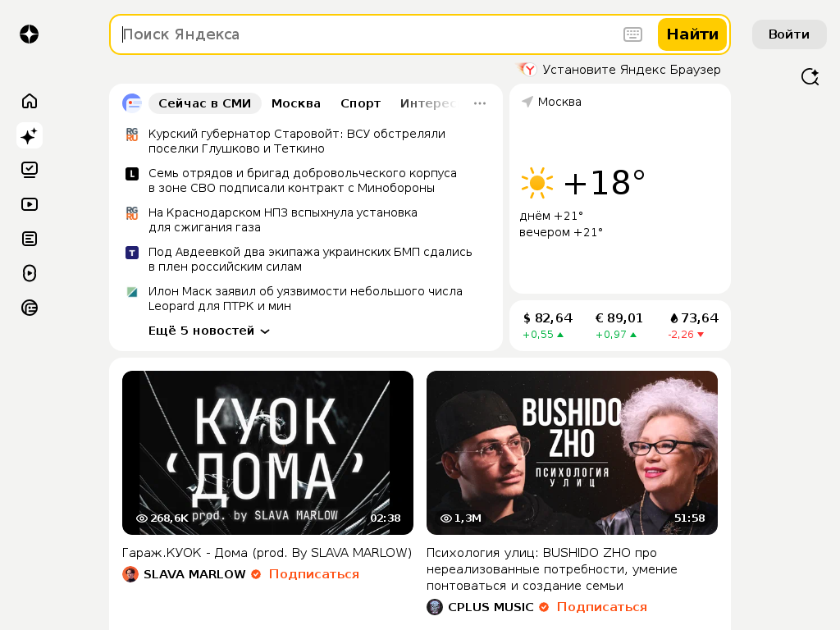Select the Сейчас в СМИ tab
The image size is (840, 630).
click(x=204, y=103)
